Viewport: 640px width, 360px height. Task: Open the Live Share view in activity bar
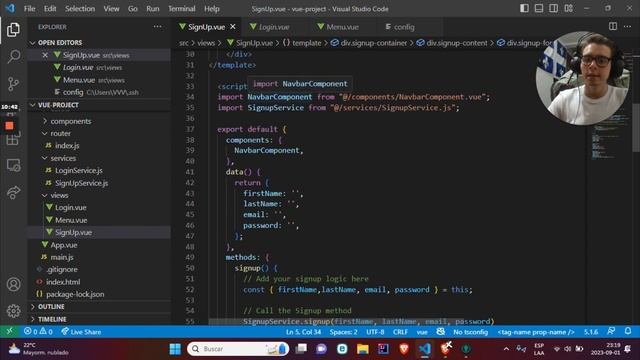coord(13,192)
